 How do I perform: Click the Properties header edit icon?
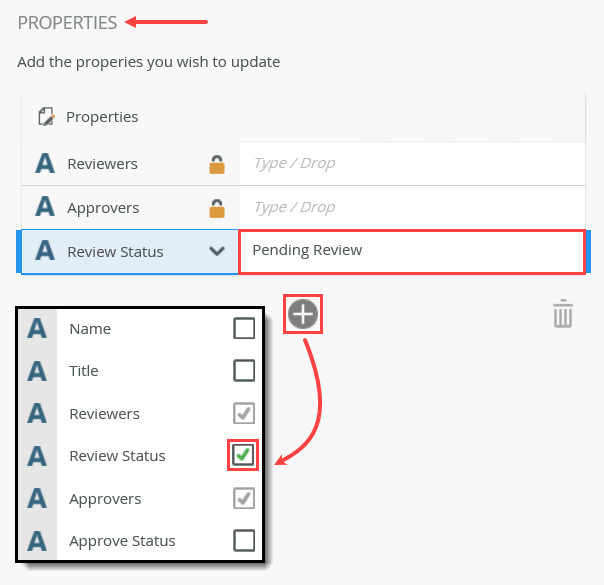(x=45, y=117)
